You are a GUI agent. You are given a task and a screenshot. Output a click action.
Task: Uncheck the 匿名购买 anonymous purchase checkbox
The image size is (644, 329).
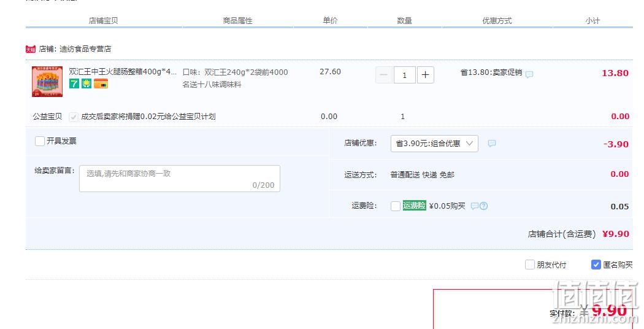pyautogui.click(x=596, y=265)
